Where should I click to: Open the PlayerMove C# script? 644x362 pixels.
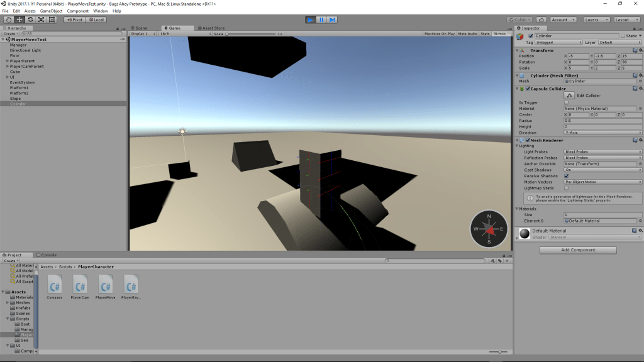tap(106, 287)
